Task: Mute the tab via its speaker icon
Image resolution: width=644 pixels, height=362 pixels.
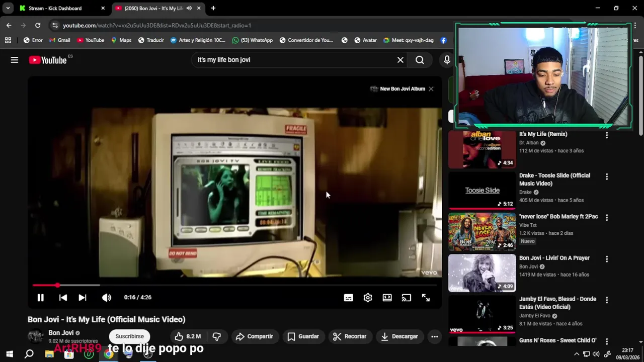Action: click(189, 8)
